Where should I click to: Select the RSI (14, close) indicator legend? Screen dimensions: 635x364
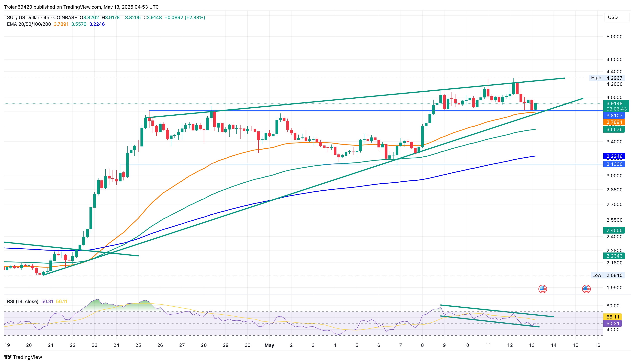23,301
